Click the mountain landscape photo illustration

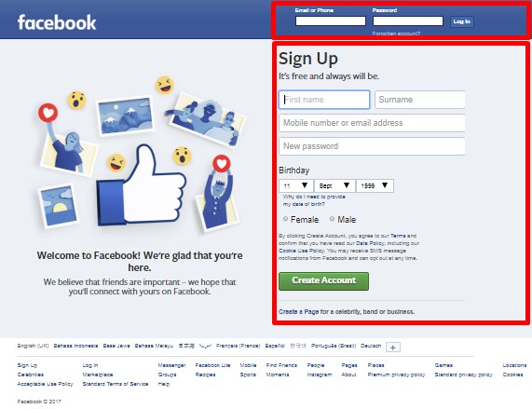tap(126, 116)
